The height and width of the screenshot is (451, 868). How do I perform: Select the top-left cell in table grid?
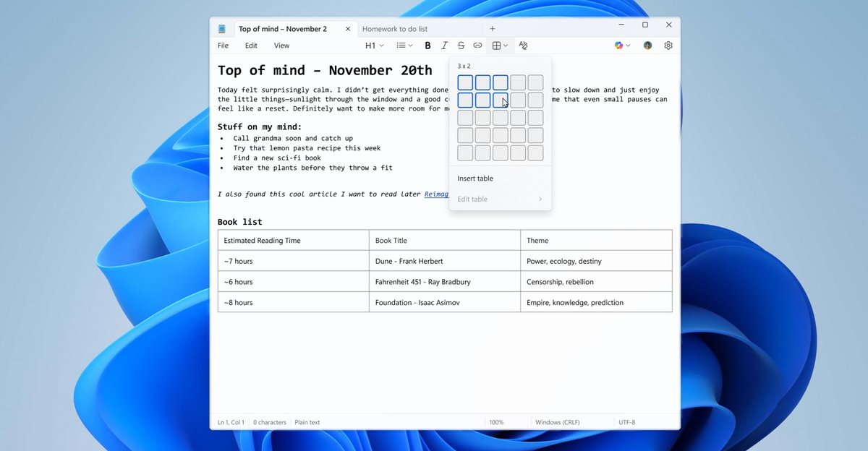[x=465, y=82]
